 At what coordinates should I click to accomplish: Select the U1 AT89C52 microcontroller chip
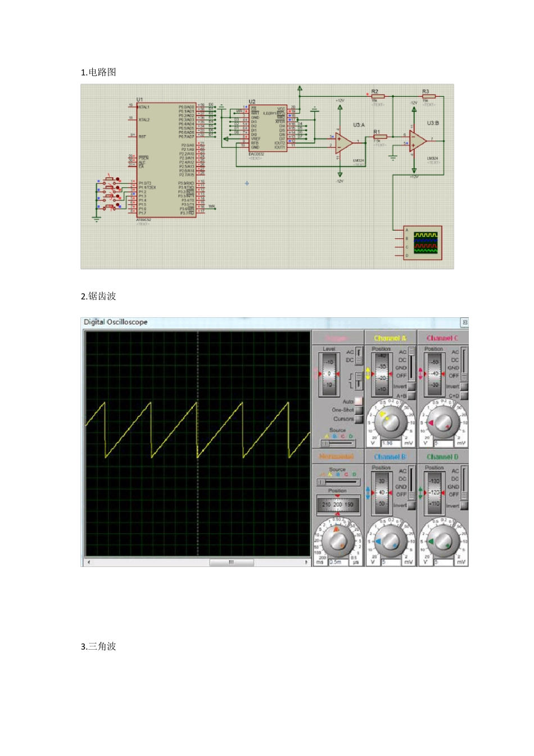tap(166, 160)
